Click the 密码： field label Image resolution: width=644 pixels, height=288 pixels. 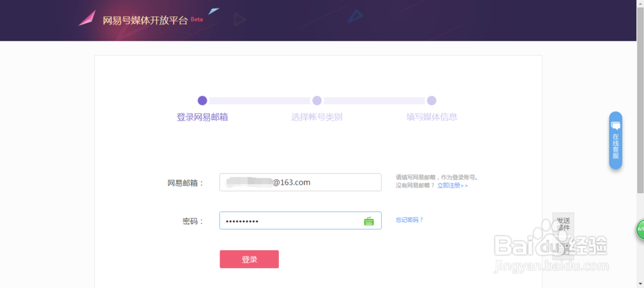(193, 222)
